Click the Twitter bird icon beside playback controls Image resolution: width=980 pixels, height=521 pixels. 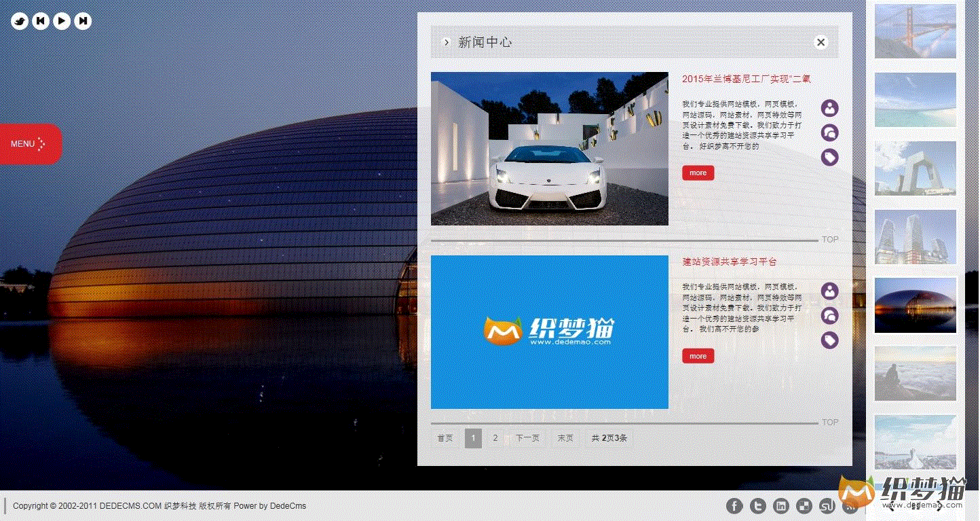pos(20,21)
